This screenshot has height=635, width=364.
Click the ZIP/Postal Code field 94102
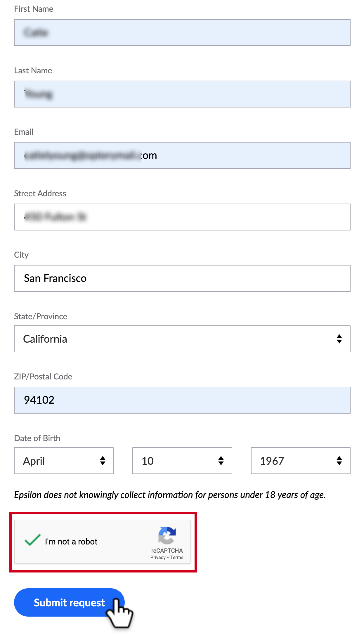coord(182,400)
